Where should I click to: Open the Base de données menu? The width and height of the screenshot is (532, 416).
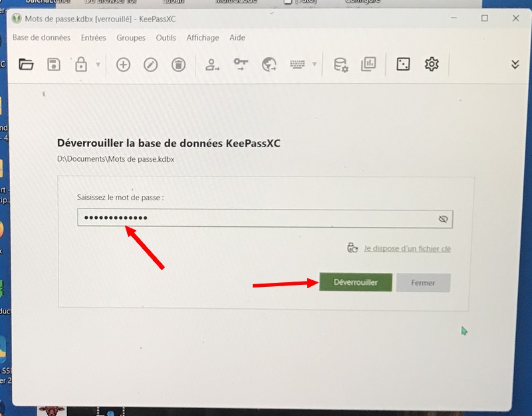click(x=41, y=38)
